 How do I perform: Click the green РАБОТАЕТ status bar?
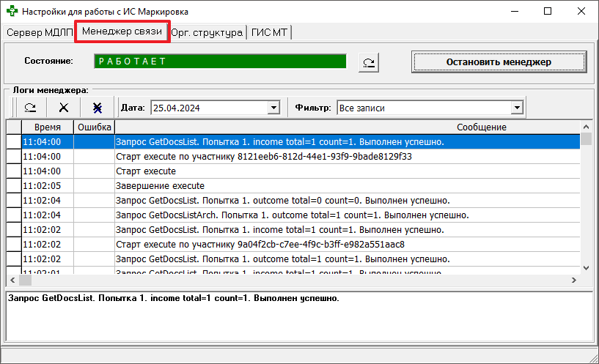(219, 62)
